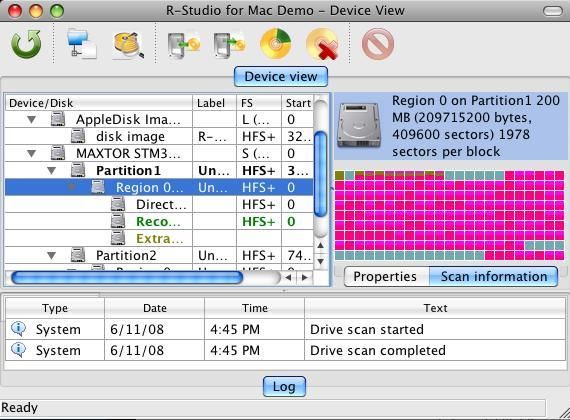This screenshot has width=570, height=420.
Task: Click the yellow-green Create Region disc icon
Action: 276,44
